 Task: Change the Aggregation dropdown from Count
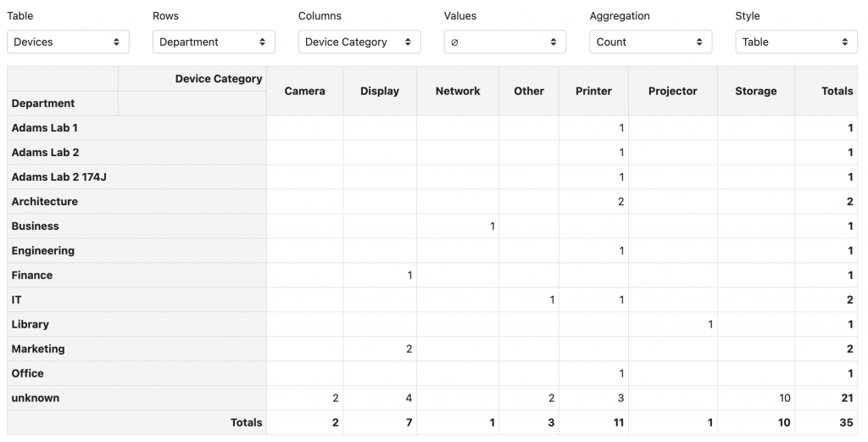(x=651, y=42)
